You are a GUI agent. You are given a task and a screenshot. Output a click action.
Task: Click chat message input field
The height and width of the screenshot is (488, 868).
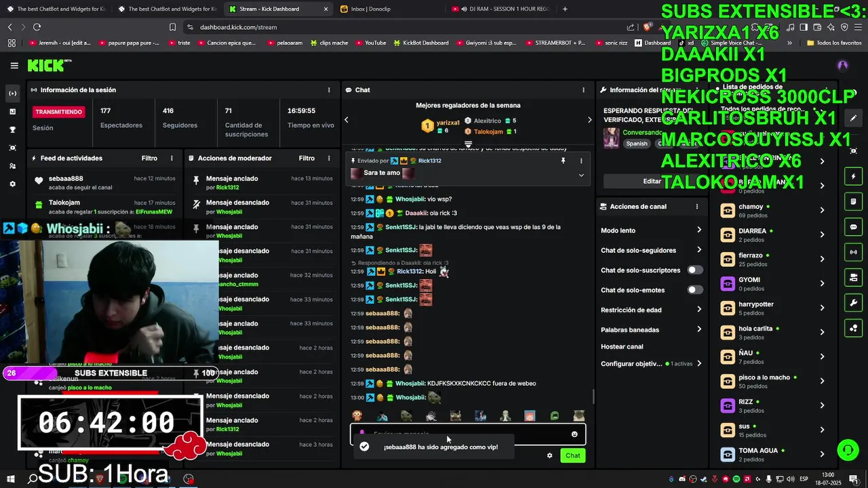(x=468, y=434)
